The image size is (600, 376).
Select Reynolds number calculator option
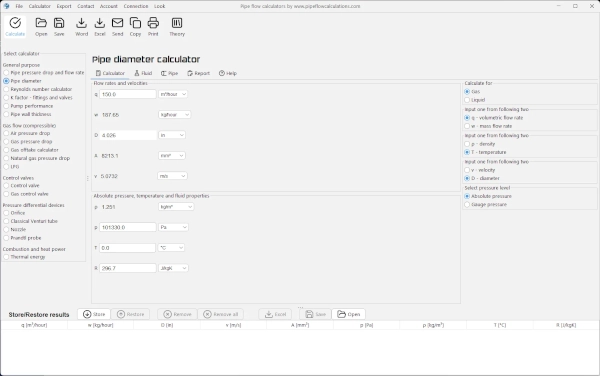click(x=38, y=89)
